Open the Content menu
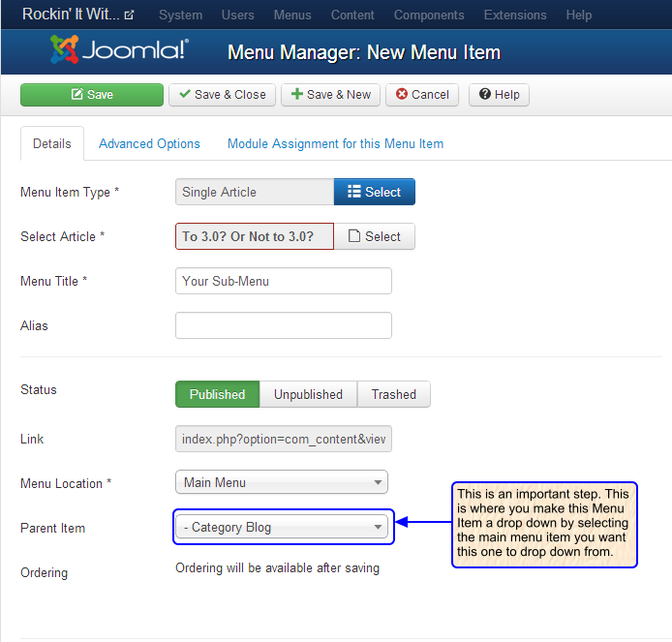Viewport: 672px width, 642px height. click(x=352, y=15)
